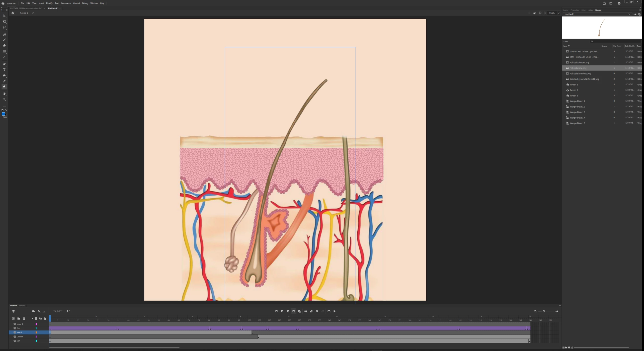Delete layer using timeline trash icon
The height and width of the screenshot is (351, 644).
tap(24, 319)
